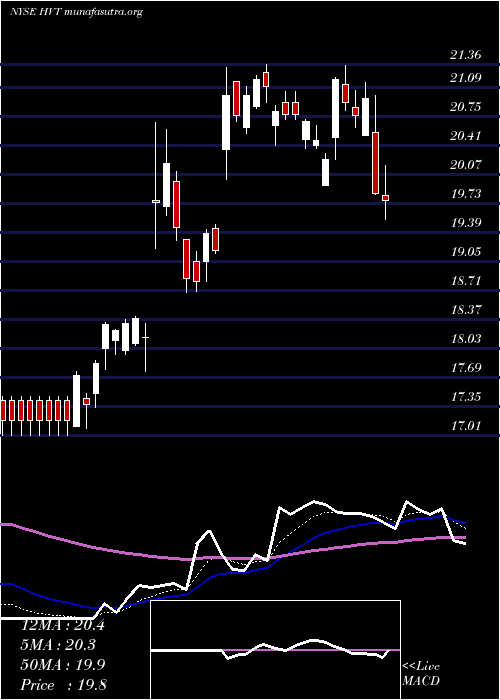
Task: Click the 17.01 price axis label
Action: [466, 426]
